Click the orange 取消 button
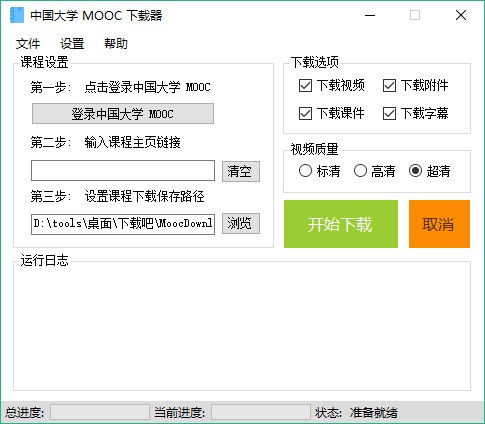485x424 pixels. coord(439,224)
